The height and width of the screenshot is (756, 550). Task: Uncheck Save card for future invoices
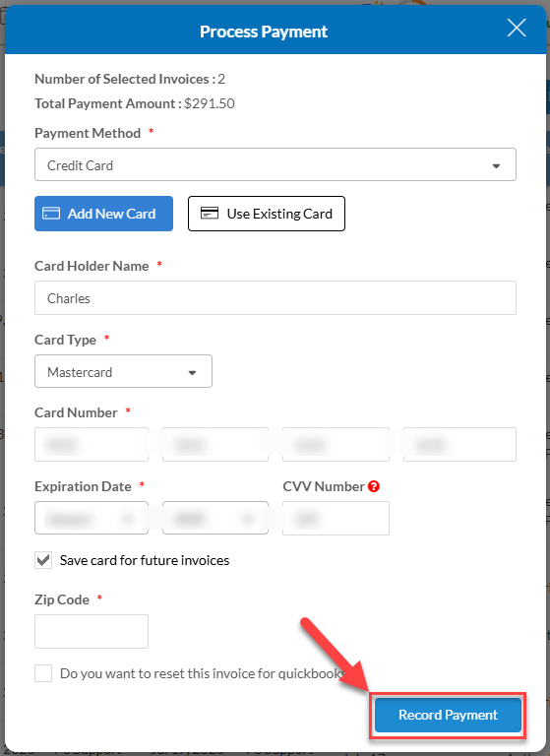pos(43,560)
